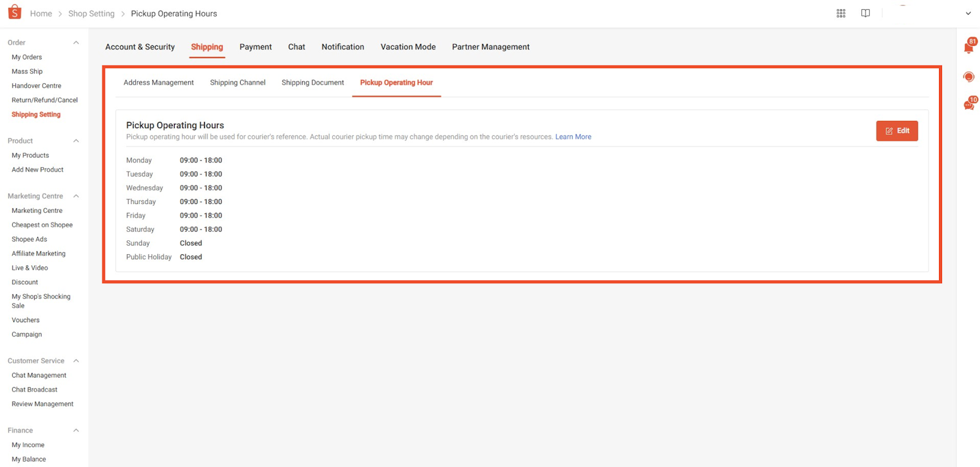980x467 pixels.
Task: Open Address Management sub-tab
Action: tap(159, 83)
